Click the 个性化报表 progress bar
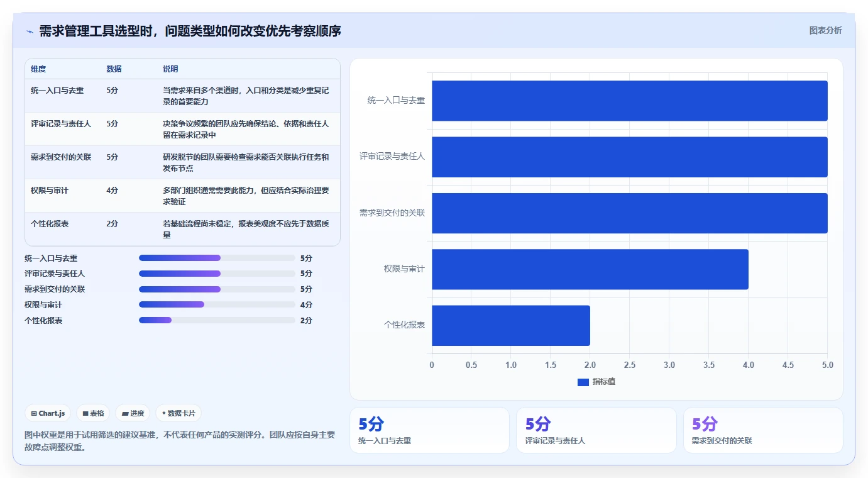Viewport: 868px width, 478px height. point(217,320)
